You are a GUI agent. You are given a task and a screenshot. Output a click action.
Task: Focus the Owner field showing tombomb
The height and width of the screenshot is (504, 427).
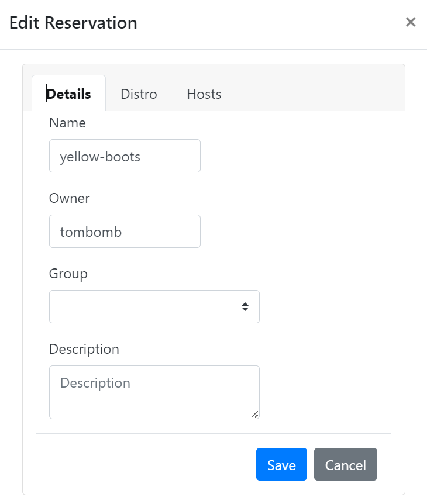click(x=125, y=232)
